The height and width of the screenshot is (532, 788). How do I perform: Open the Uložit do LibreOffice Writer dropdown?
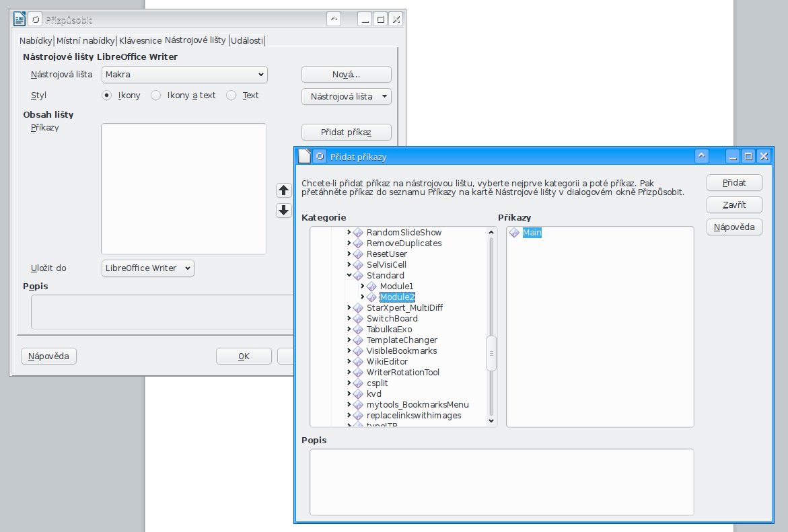point(148,268)
